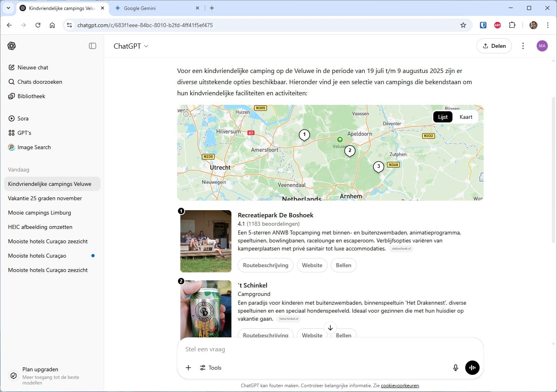Open the cookievoorkeuren link

coord(400,386)
